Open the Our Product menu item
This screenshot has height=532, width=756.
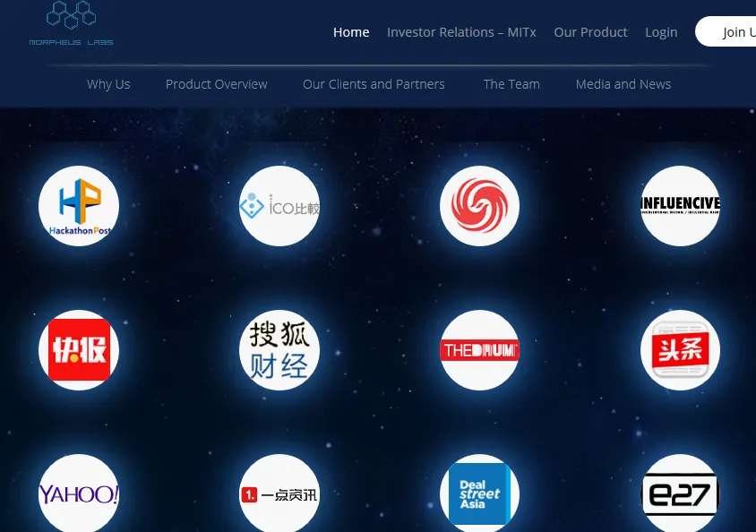click(590, 32)
